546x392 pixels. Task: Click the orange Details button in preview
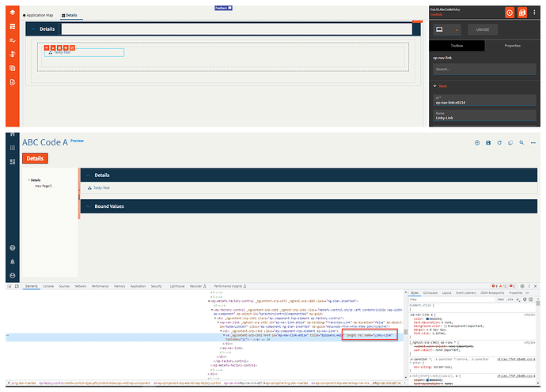(x=35, y=158)
